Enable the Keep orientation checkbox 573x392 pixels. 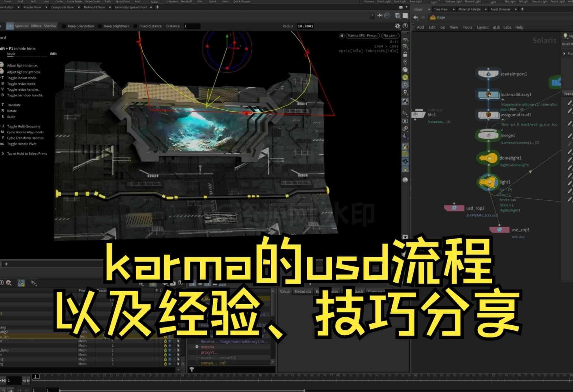(x=64, y=26)
